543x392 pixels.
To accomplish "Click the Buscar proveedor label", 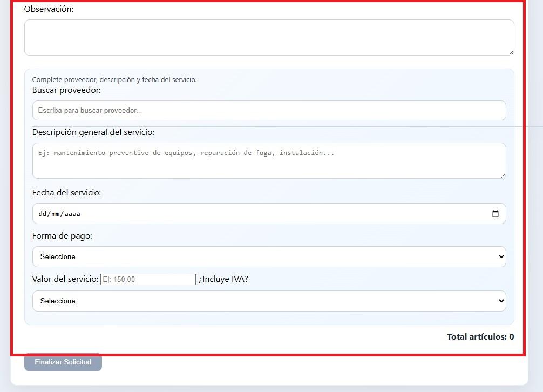I will click(66, 90).
